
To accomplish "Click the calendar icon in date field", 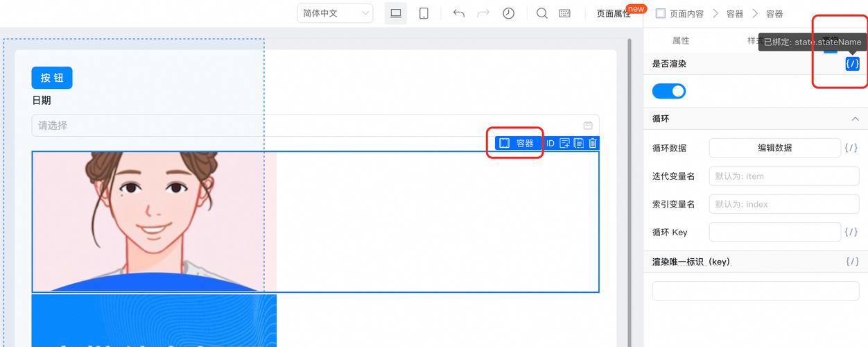I will pyautogui.click(x=588, y=126).
